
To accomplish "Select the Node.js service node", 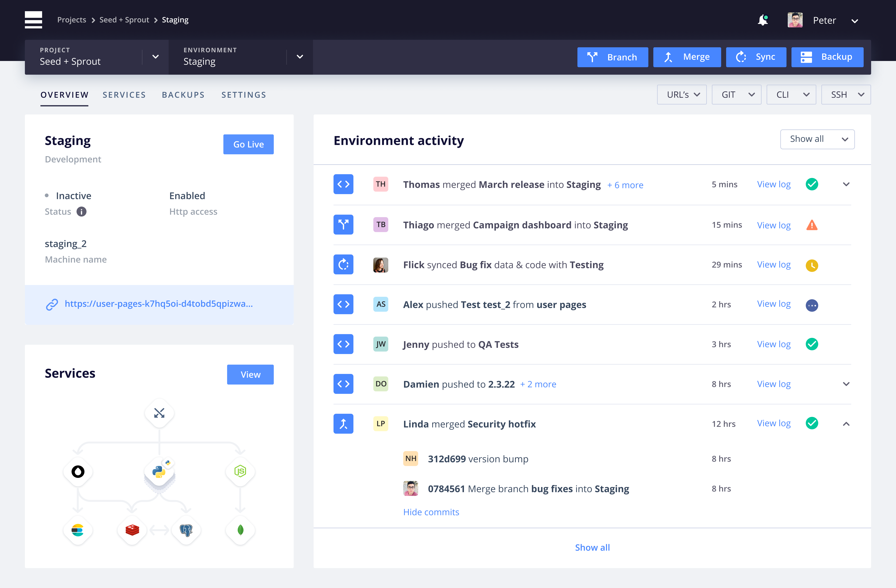I will [x=240, y=471].
